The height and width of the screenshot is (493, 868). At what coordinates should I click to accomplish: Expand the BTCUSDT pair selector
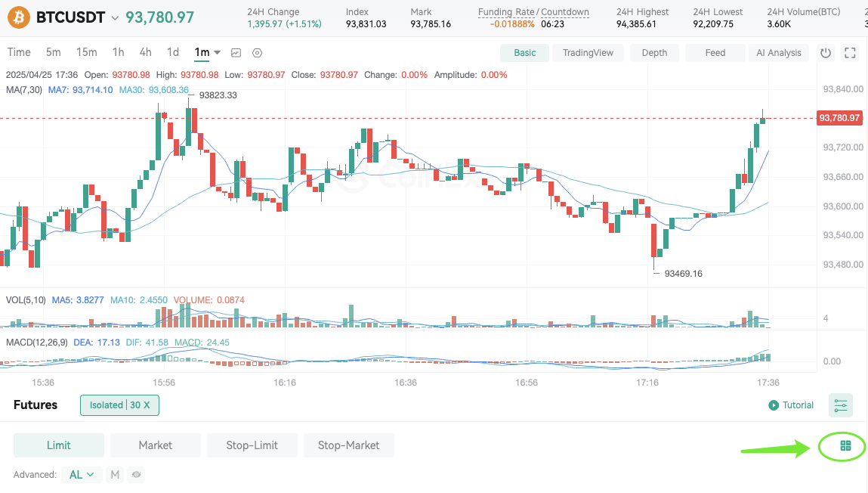(115, 17)
